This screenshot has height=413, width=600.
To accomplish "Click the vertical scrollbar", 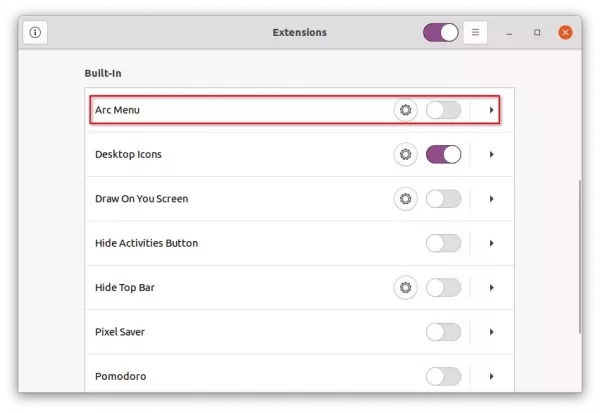I will click(x=580, y=256).
